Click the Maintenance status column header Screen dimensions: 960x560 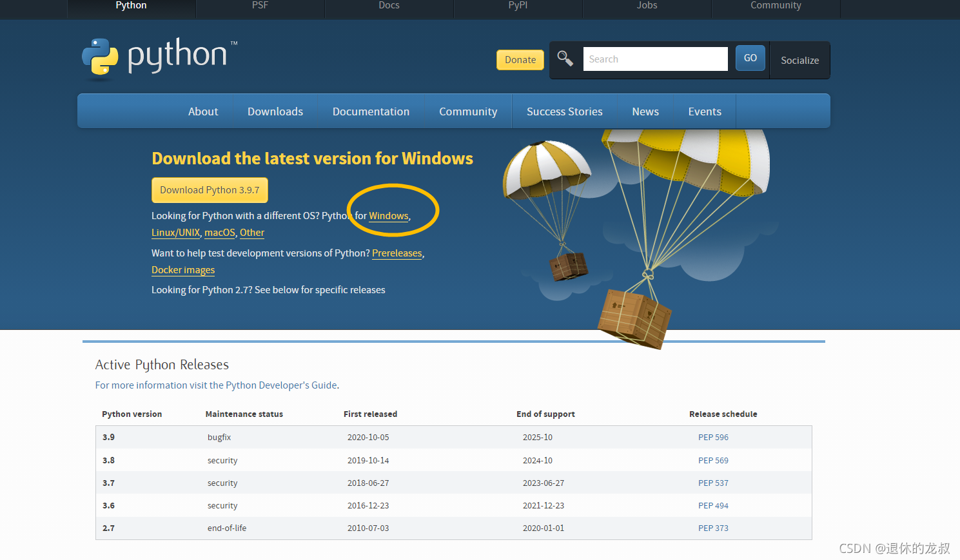[x=244, y=414]
